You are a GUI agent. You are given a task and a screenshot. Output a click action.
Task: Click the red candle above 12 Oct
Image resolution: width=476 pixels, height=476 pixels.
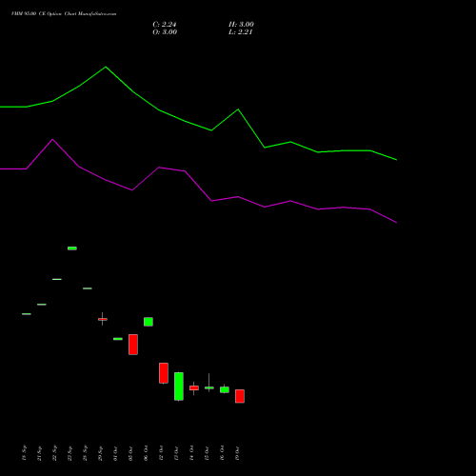click(x=164, y=373)
